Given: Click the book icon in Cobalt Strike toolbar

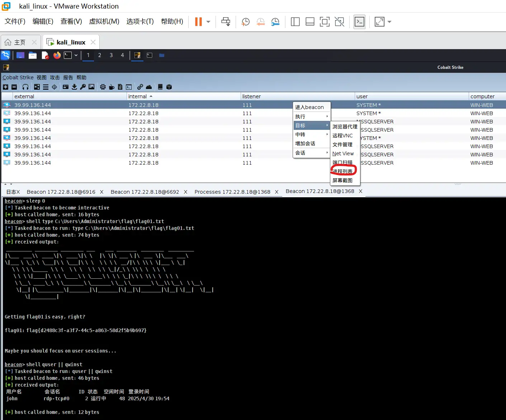Looking at the screenshot, I should tap(160, 87).
